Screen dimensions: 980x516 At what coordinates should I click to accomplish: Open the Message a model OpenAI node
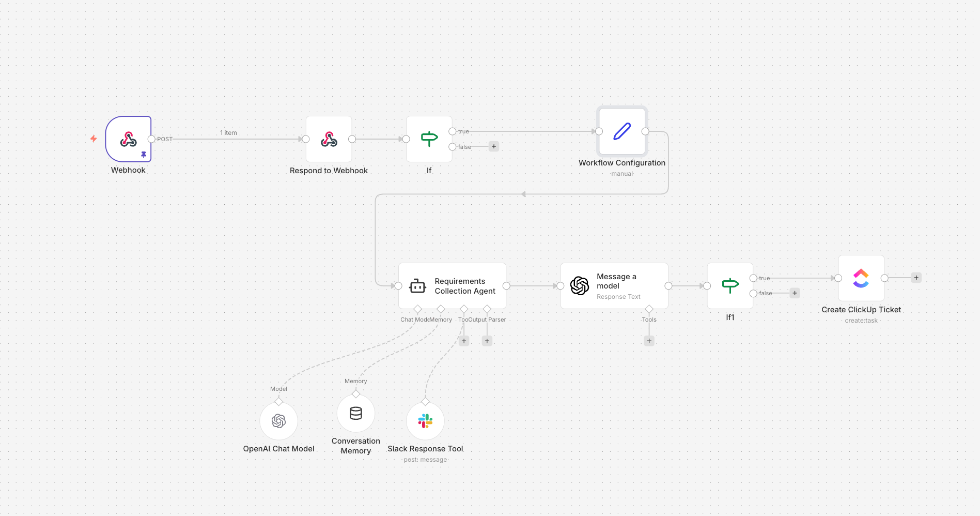pyautogui.click(x=614, y=286)
